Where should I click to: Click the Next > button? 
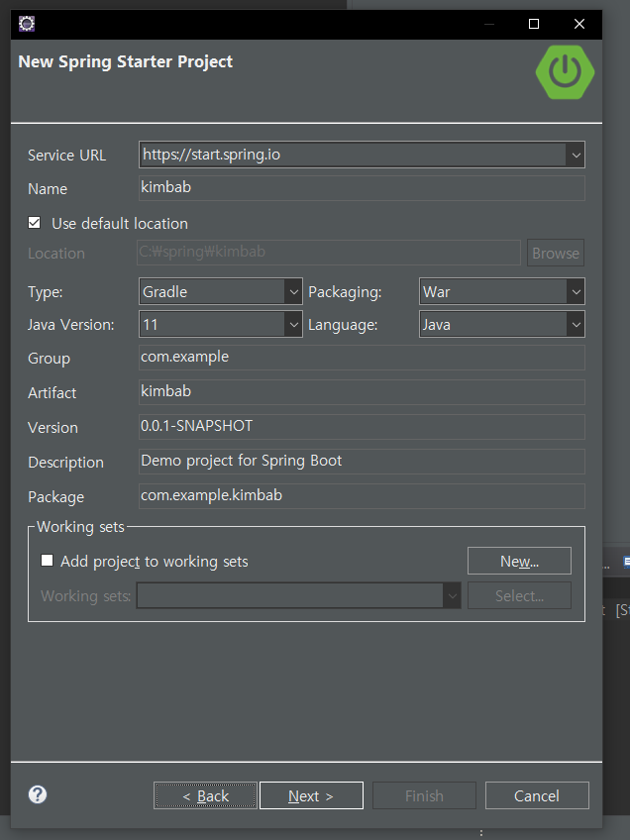pos(311,795)
